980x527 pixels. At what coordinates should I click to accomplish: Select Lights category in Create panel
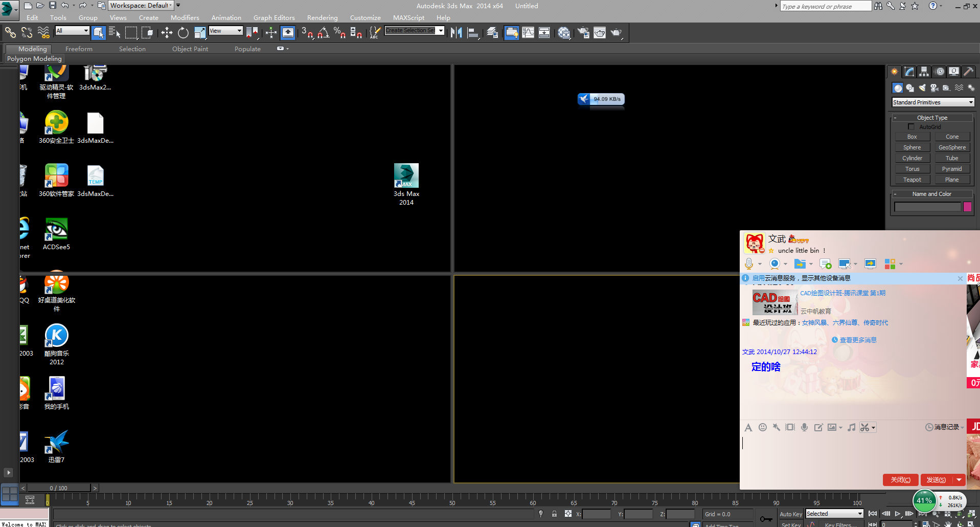(x=922, y=88)
